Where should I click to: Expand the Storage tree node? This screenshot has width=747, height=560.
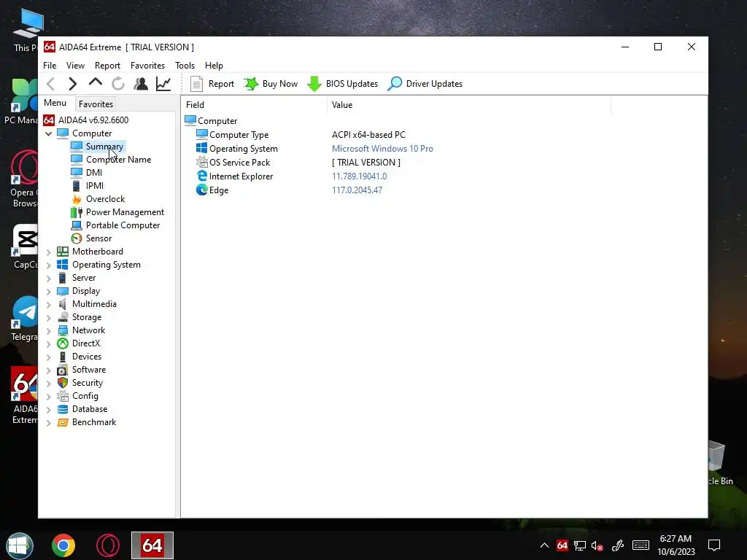coord(49,318)
